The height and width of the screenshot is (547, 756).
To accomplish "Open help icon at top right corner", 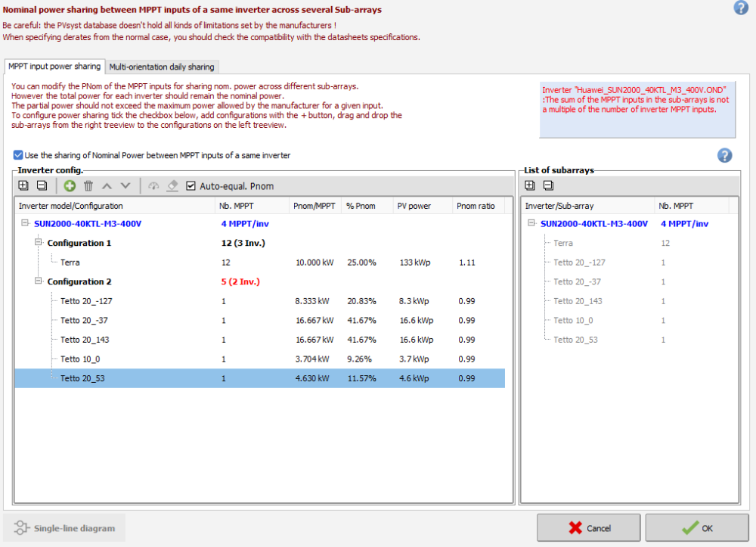I will 740,8.
